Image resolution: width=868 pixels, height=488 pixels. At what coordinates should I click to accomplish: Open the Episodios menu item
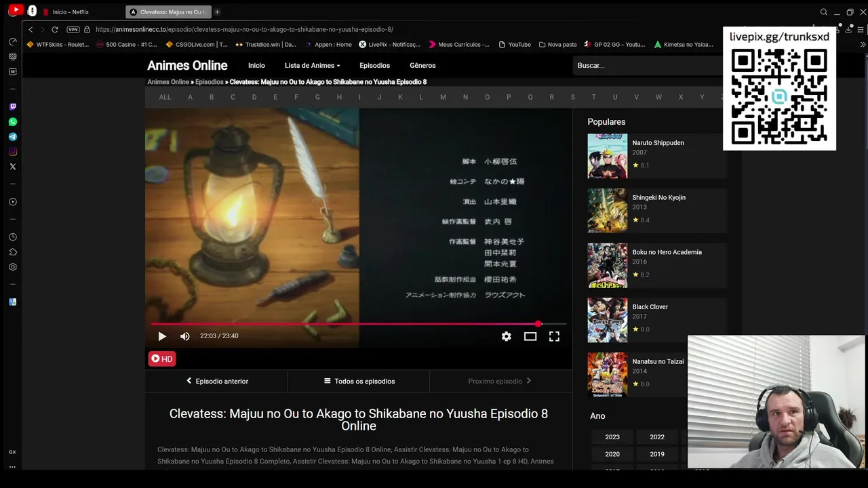[375, 65]
